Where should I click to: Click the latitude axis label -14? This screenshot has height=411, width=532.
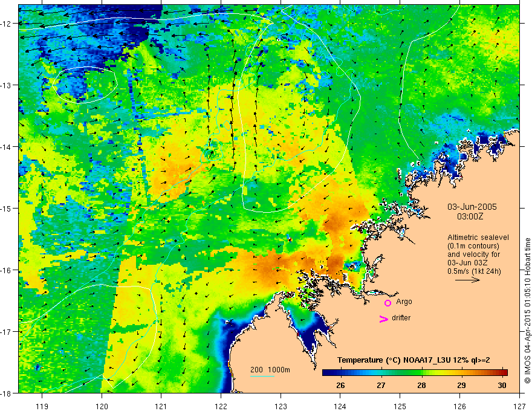(x=7, y=147)
